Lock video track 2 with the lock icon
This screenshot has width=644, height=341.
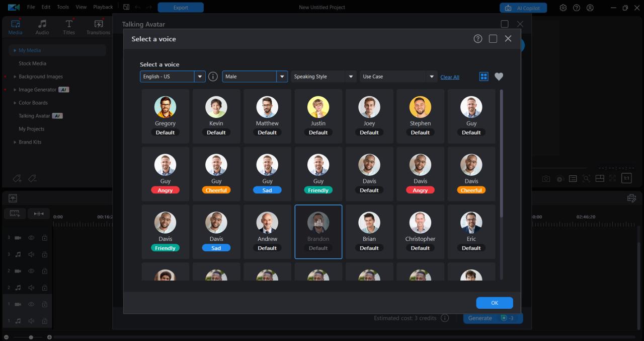pyautogui.click(x=44, y=270)
